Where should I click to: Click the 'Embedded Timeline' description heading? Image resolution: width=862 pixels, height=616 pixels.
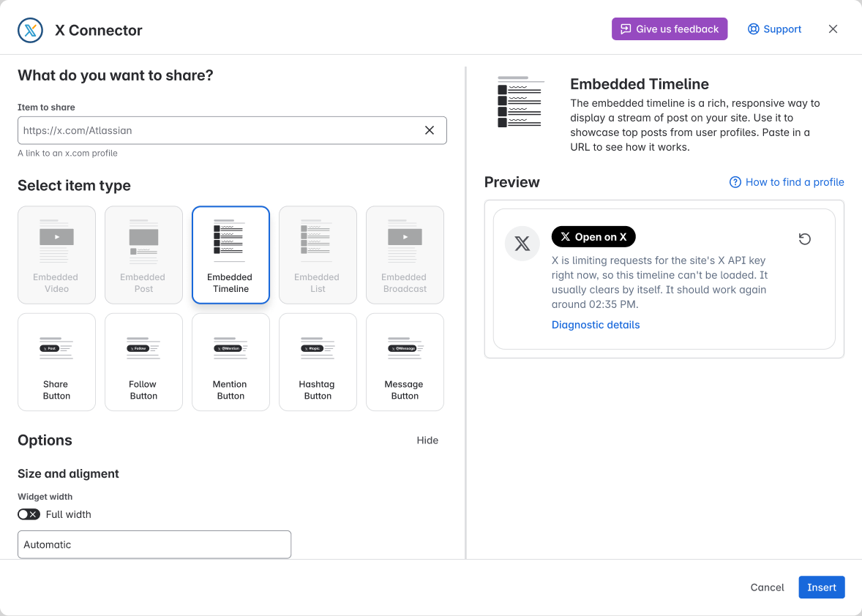[640, 84]
